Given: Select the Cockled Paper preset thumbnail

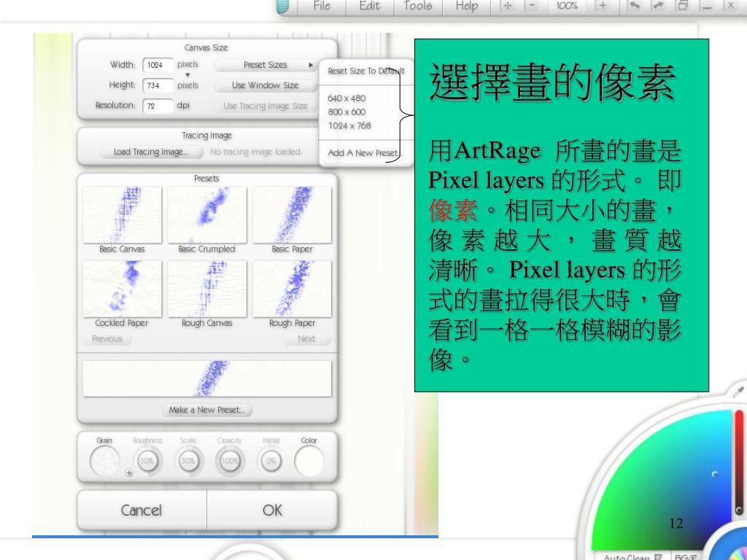Looking at the screenshot, I should [x=122, y=289].
